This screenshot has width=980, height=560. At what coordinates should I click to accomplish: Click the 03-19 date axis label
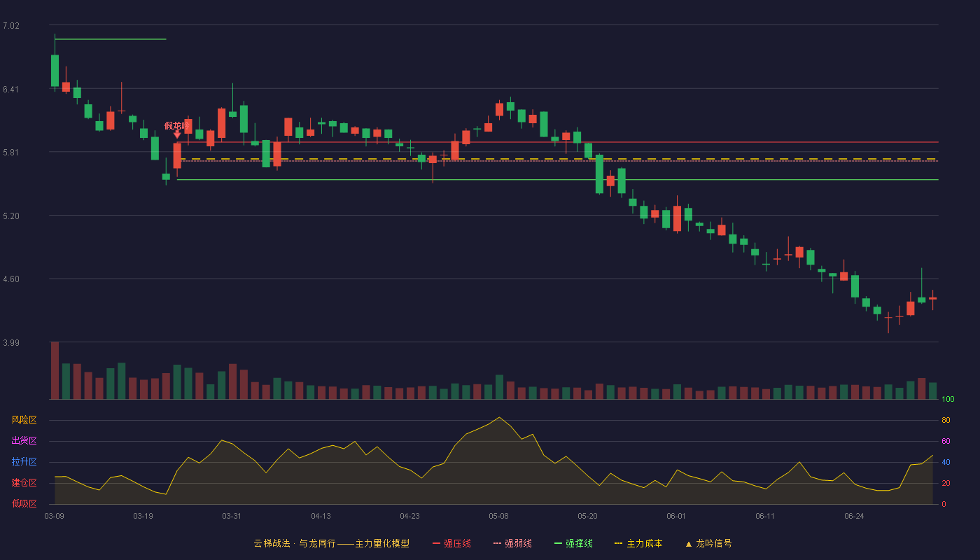click(x=143, y=516)
